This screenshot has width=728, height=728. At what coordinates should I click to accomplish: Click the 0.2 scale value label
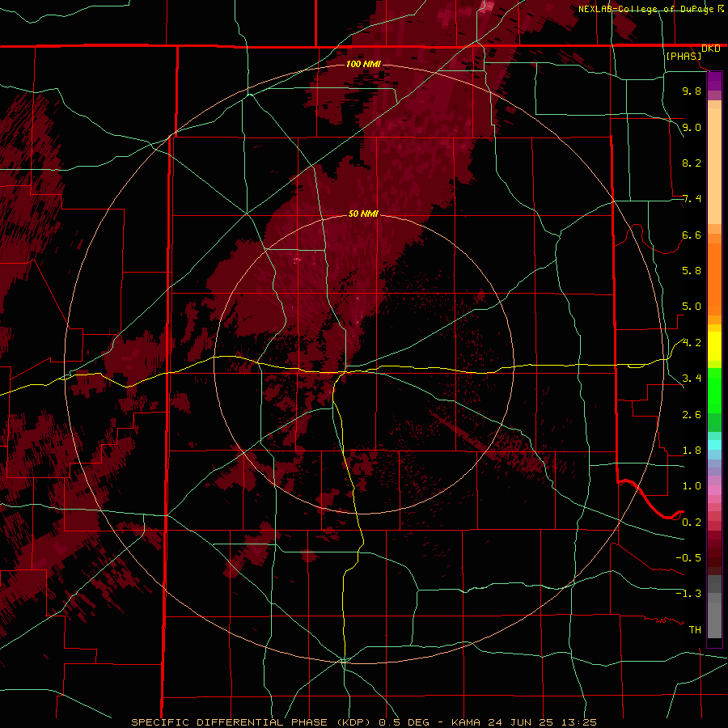[692, 523]
